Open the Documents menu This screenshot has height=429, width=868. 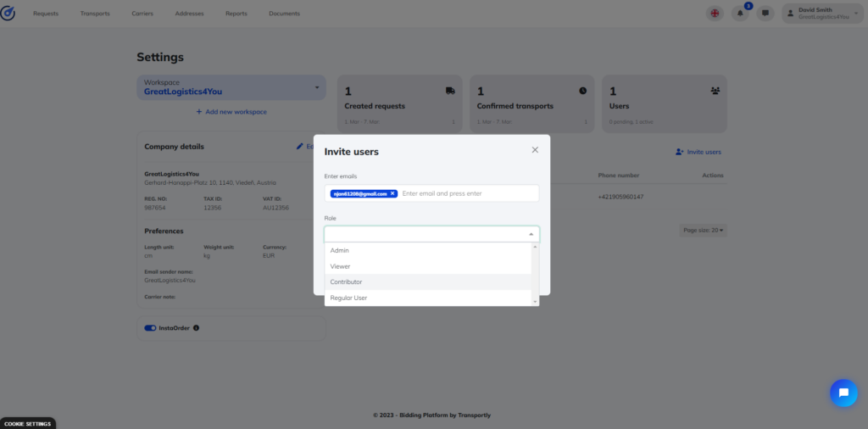tap(285, 14)
